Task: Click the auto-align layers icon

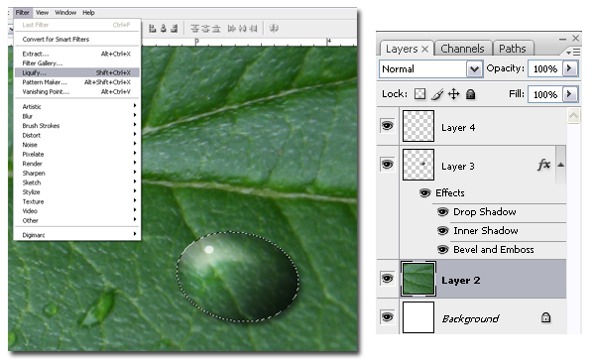Action: click(x=274, y=29)
